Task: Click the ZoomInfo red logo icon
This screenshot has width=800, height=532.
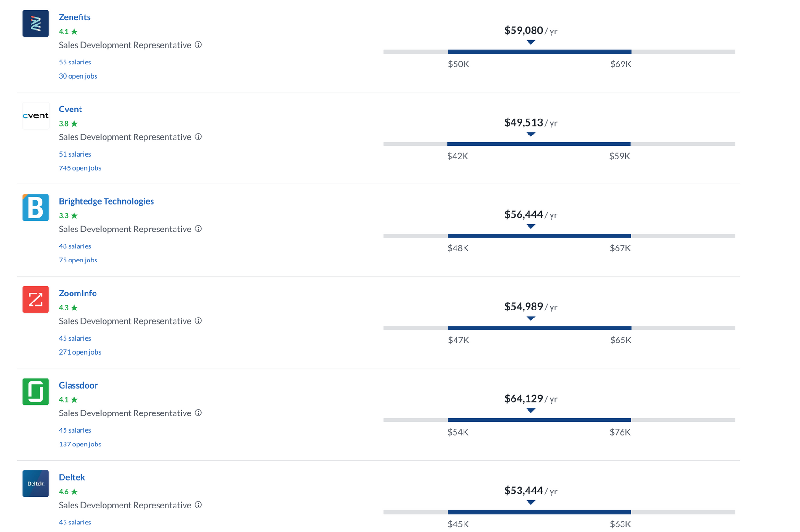Action: click(x=35, y=300)
